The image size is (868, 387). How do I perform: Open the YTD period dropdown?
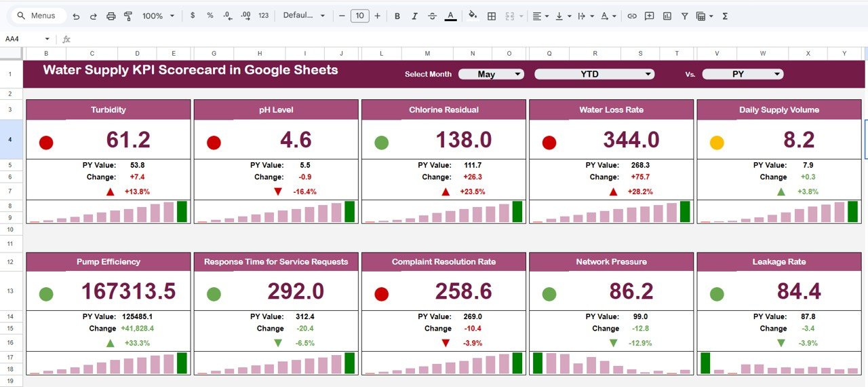[595, 74]
